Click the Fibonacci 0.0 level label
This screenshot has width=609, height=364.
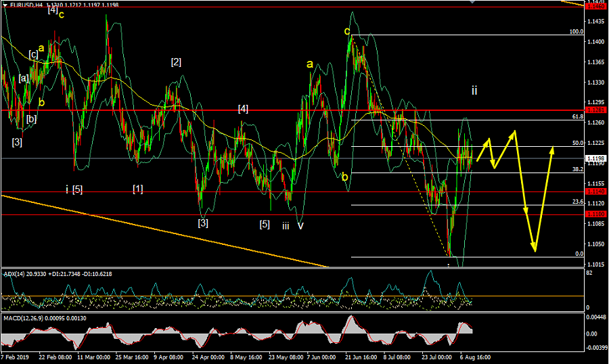579,254
